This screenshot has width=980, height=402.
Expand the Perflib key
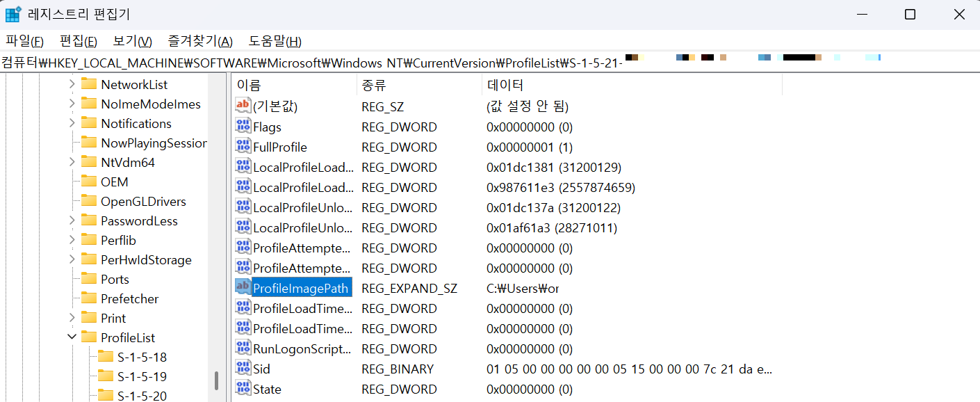pyautogui.click(x=72, y=240)
